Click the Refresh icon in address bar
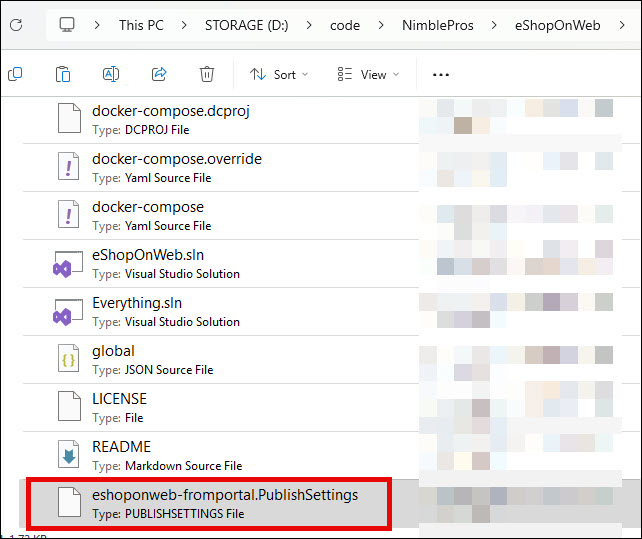Viewport: 642px width, 539px height. [x=16, y=25]
